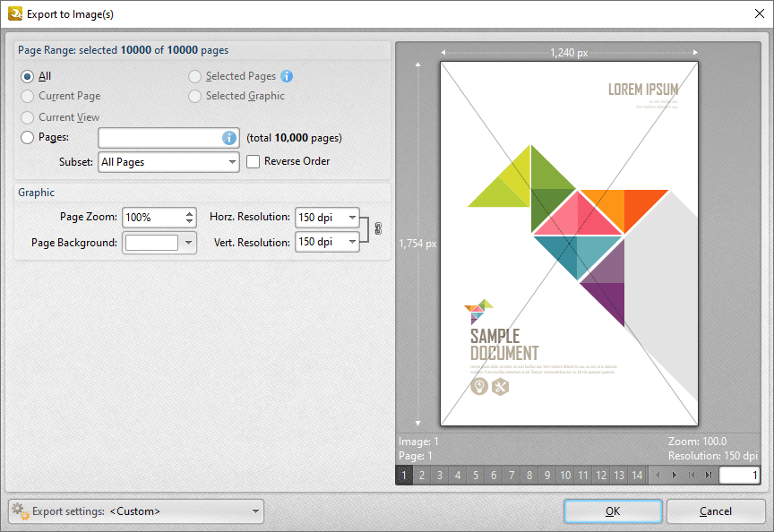Screen dimensions: 774x532
Task: Click the next page navigation arrow
Action: pos(674,475)
